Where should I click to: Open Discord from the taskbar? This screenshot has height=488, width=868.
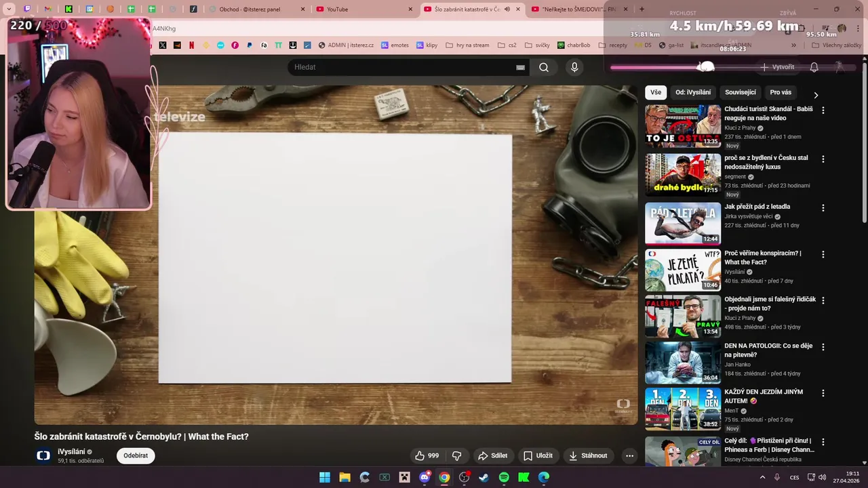(425, 477)
